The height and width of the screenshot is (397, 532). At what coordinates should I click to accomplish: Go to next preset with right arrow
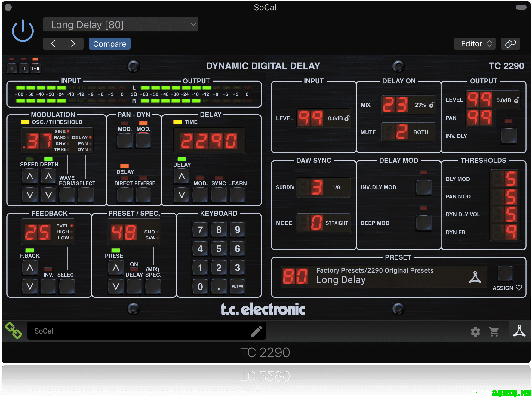point(73,44)
